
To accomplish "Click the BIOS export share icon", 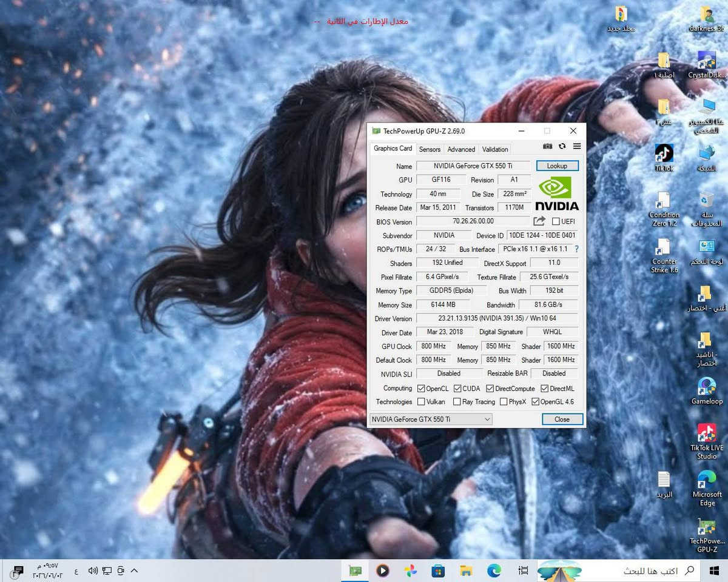I will coord(539,221).
